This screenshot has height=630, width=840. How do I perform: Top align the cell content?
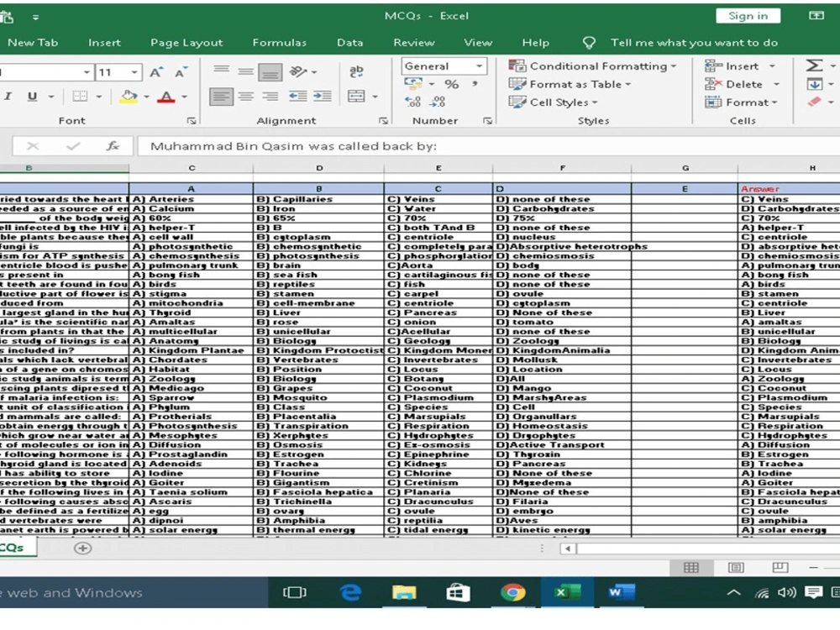pyautogui.click(x=221, y=71)
